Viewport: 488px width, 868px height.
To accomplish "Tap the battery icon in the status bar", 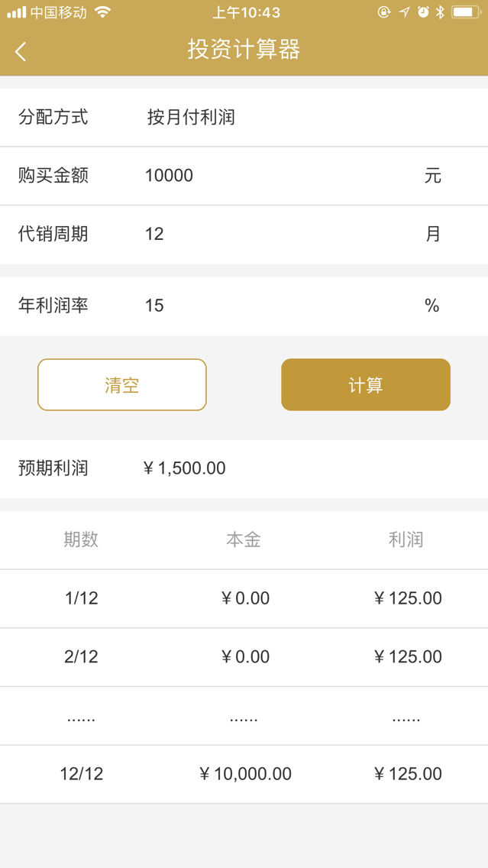I will (463, 11).
